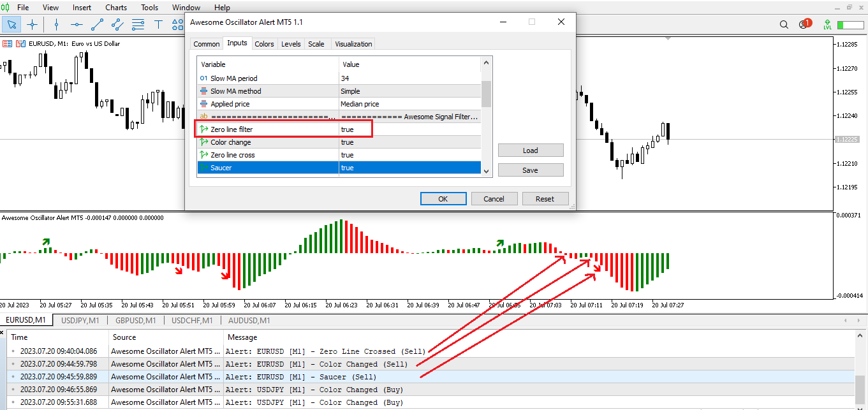Screen dimensions: 868x410
Task: Click the Color change row icon
Action: pos(204,142)
